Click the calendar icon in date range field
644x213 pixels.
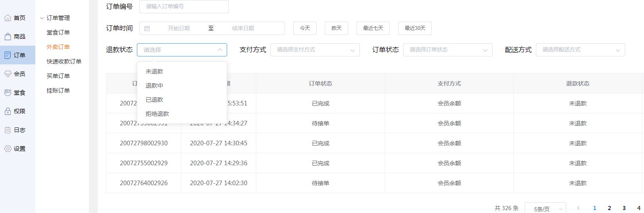(147, 28)
